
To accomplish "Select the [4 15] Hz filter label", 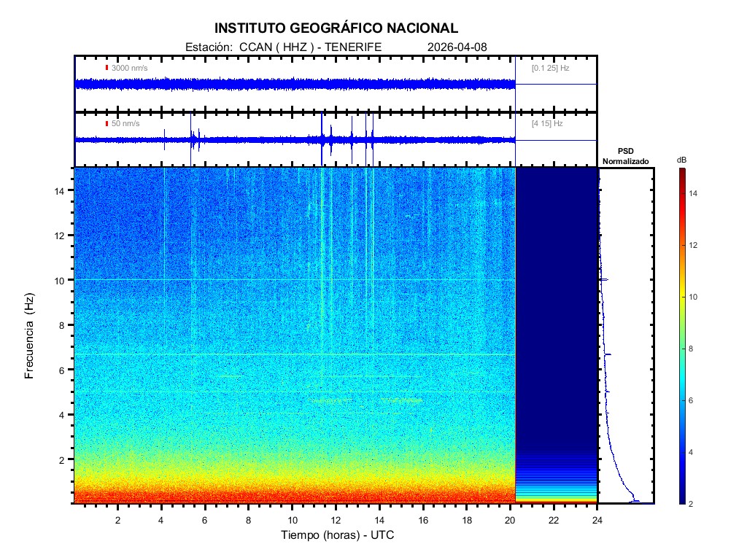I will point(547,124).
